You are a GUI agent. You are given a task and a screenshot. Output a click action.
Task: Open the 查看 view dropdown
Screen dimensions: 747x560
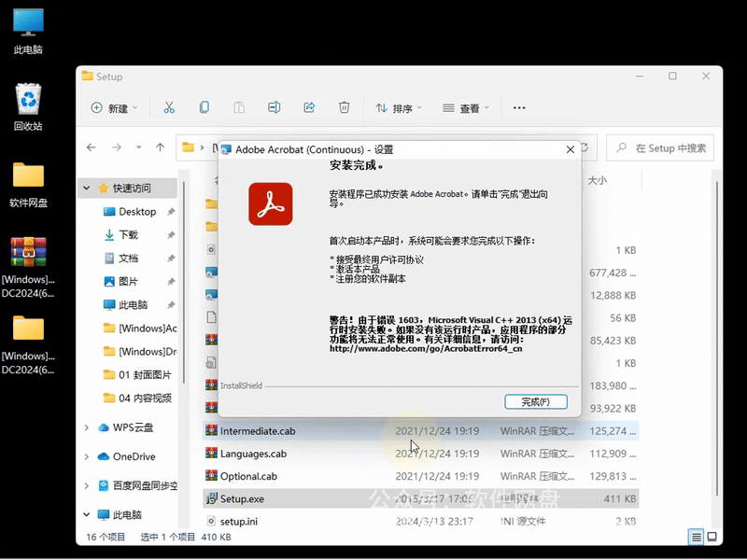pos(470,107)
